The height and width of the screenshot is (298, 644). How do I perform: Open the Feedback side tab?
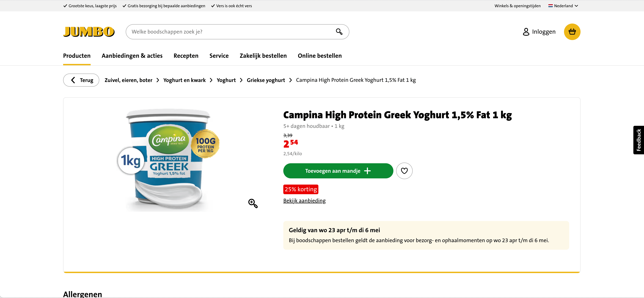pyautogui.click(x=638, y=140)
